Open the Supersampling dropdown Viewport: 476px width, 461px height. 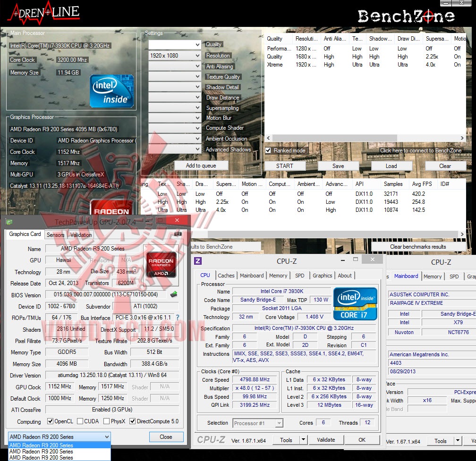pos(175,108)
